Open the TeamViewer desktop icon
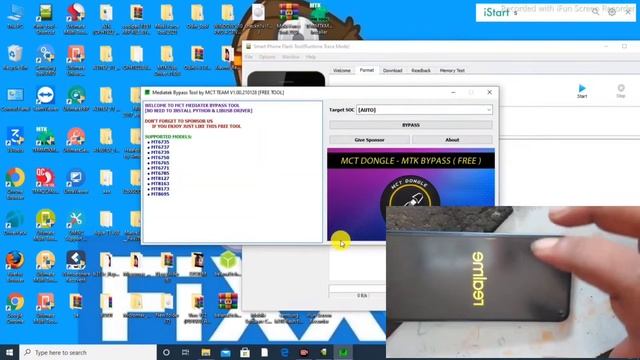 [x=45, y=99]
